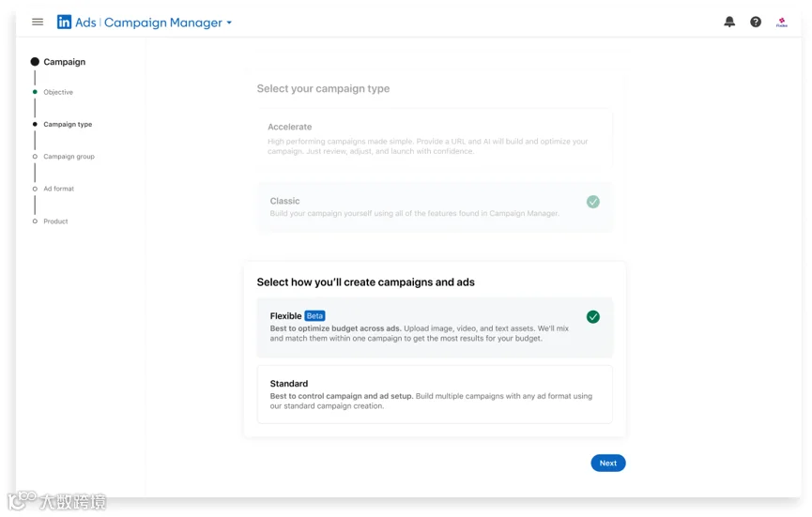Click the Next button
This screenshot has height=517, width=812.
pos(608,464)
